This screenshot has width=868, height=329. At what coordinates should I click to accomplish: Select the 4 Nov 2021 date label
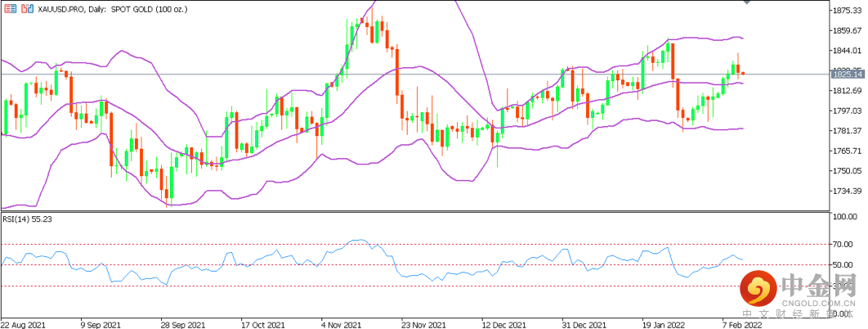[341, 324]
